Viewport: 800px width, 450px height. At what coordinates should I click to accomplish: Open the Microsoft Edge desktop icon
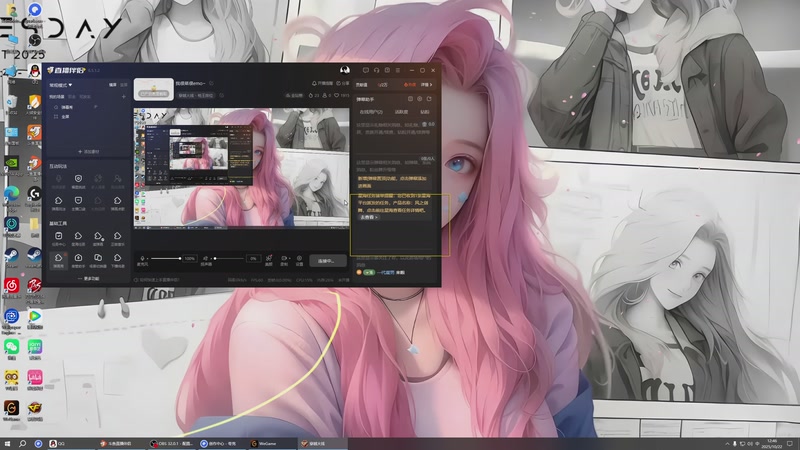pos(11,195)
